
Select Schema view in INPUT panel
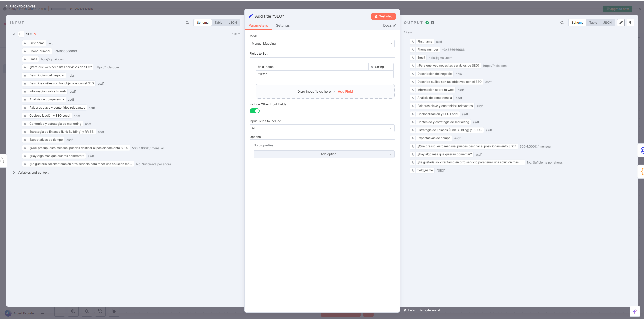[x=203, y=23]
